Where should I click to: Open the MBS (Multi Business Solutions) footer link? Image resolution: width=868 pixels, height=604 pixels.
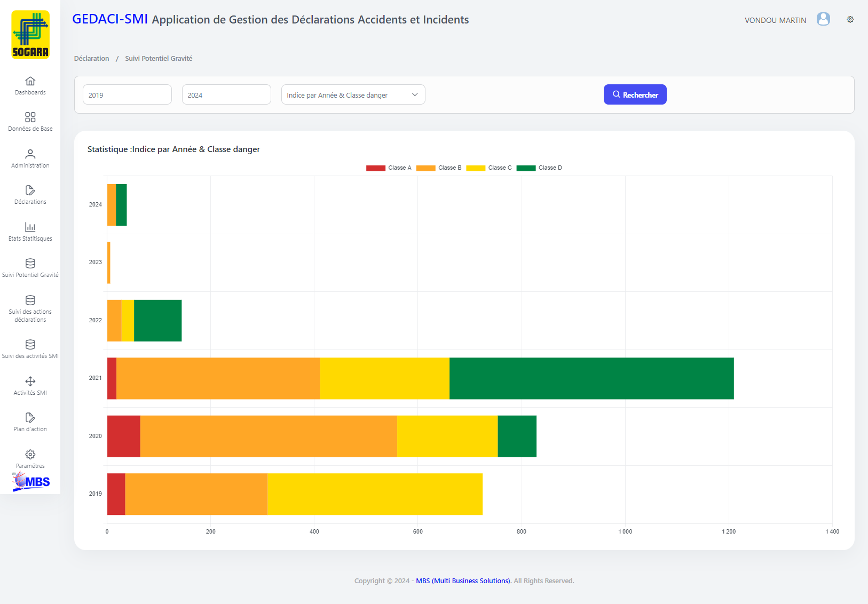(463, 581)
